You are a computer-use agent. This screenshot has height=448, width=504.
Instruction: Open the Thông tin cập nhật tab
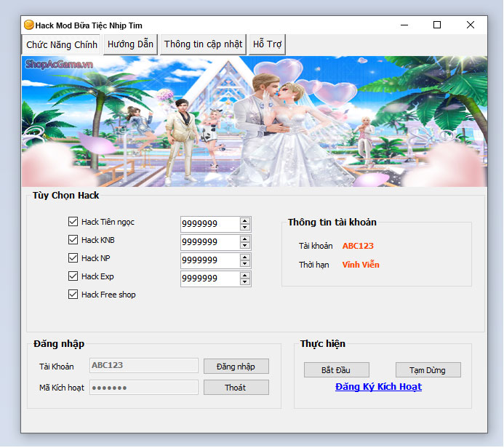tap(203, 44)
